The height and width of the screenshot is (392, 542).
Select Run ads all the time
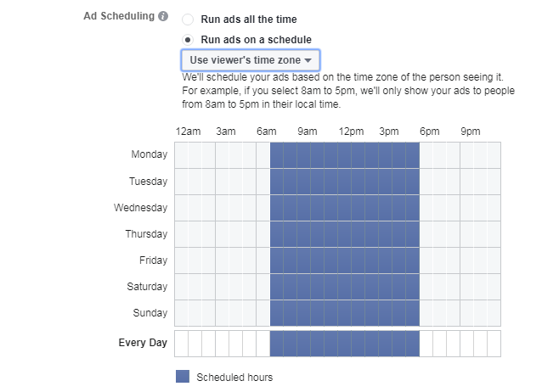pos(188,20)
